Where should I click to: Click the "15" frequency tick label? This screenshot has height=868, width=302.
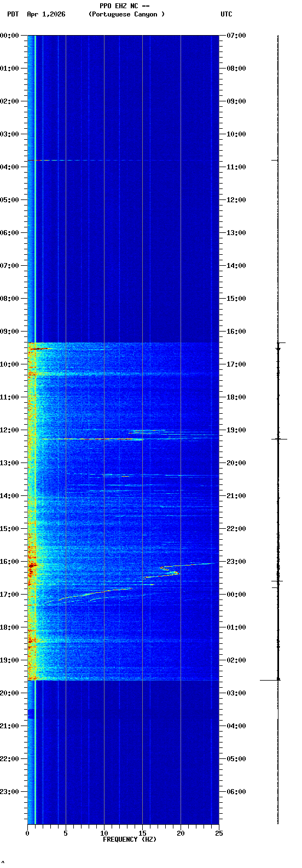pos(142,833)
